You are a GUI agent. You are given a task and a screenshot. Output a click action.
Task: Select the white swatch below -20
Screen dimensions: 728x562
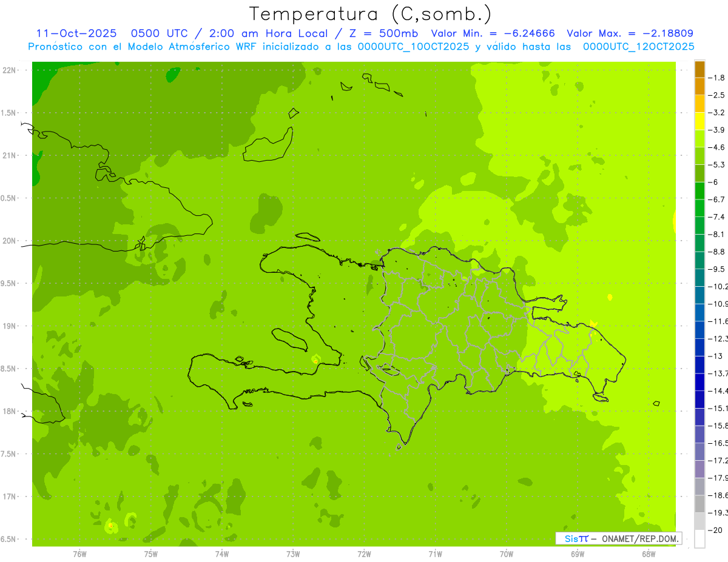point(699,538)
